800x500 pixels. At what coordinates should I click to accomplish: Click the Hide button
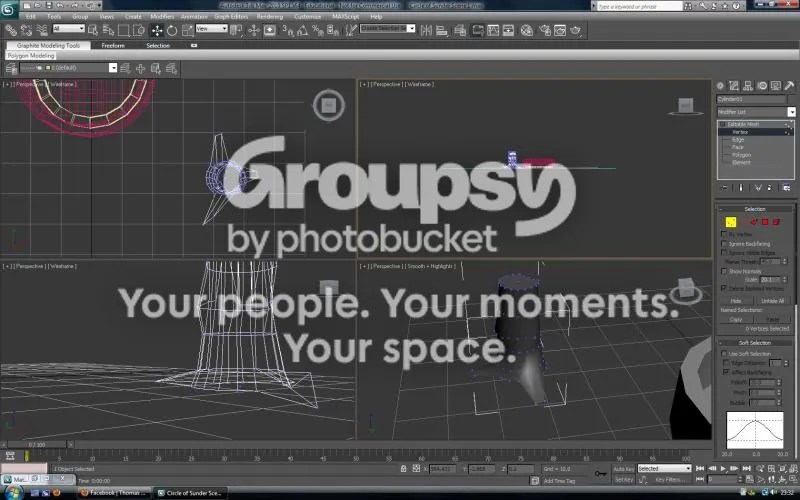click(x=736, y=301)
